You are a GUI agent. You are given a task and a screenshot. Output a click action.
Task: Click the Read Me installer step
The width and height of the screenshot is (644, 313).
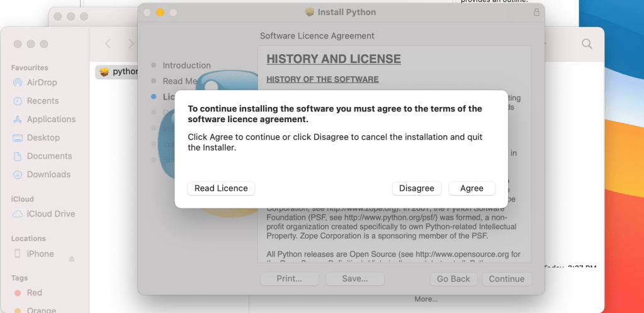pyautogui.click(x=181, y=81)
